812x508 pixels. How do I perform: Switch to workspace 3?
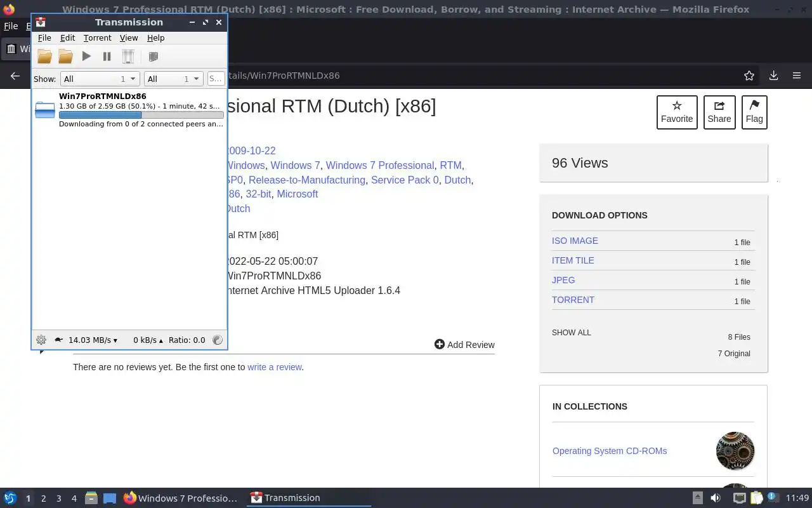point(58,498)
